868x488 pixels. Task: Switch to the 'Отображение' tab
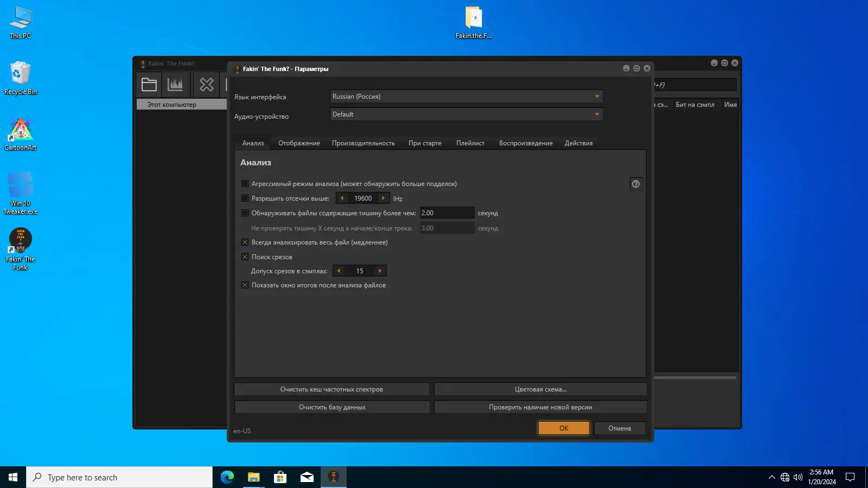click(x=299, y=143)
